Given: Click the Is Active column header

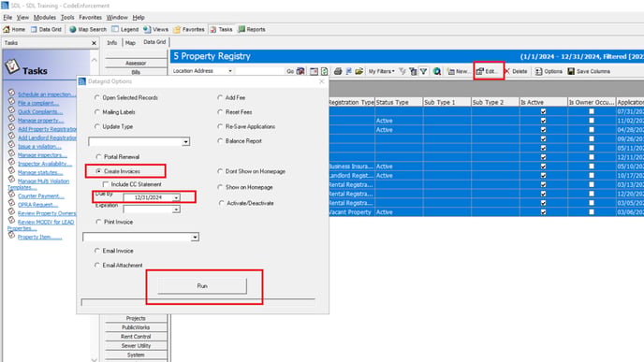Looking at the screenshot, I should pyautogui.click(x=543, y=102).
